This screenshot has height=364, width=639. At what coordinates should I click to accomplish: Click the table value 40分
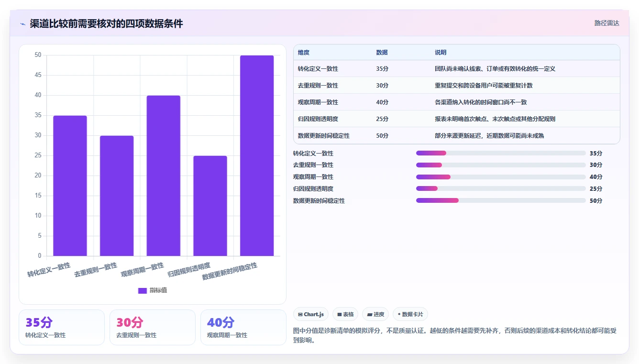pyautogui.click(x=382, y=102)
